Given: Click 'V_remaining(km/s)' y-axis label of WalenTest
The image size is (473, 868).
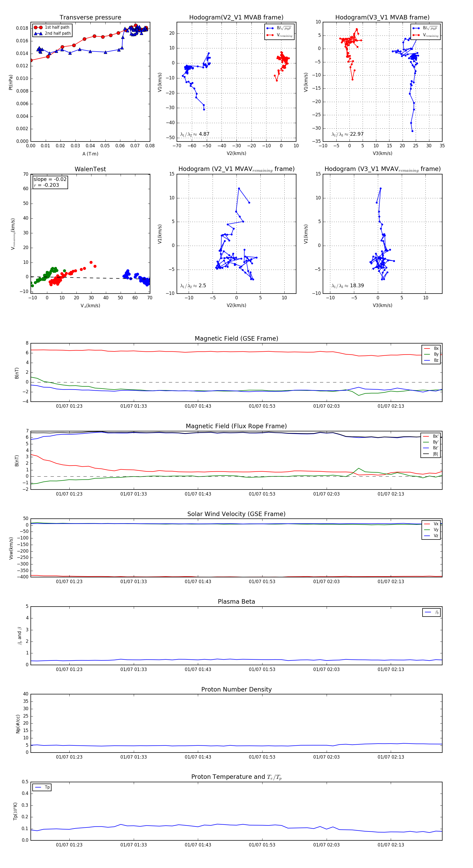Looking at the screenshot, I should (13, 234).
